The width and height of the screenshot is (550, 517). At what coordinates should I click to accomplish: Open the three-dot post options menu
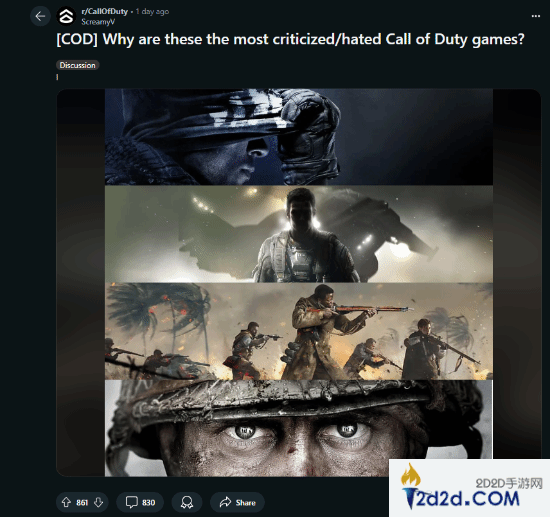pos(536,16)
